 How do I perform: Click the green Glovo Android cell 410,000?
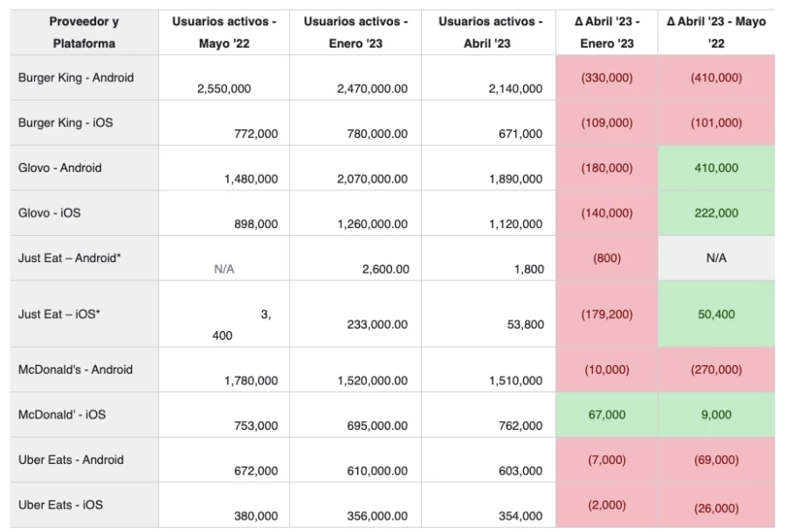click(716, 168)
